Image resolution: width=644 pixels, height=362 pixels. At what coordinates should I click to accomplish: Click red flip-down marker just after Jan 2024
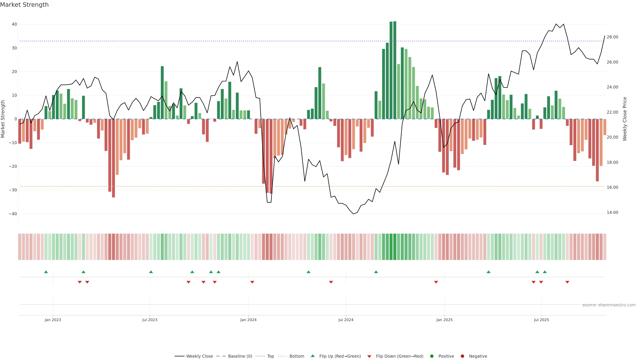[x=252, y=282]
